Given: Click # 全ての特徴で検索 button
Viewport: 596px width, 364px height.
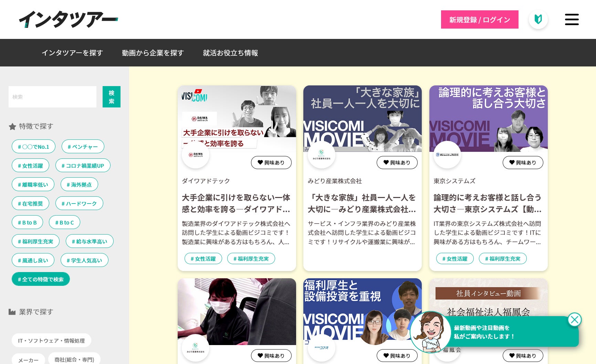Looking at the screenshot, I should 41,279.
